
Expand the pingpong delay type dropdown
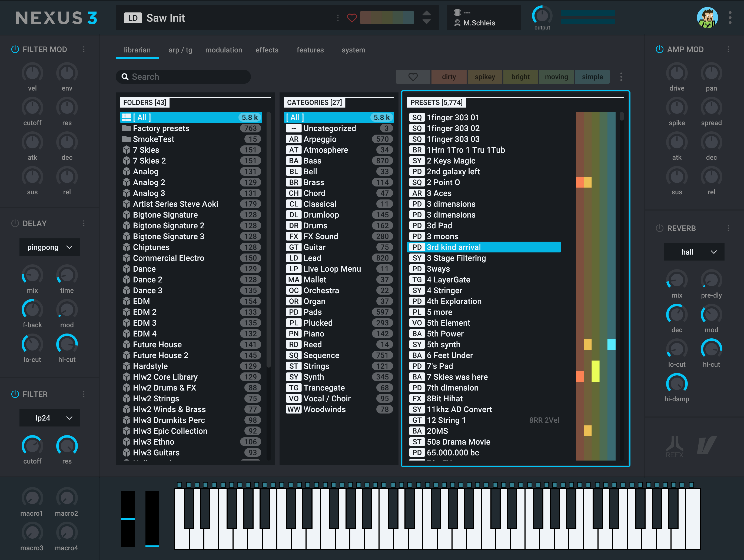coord(50,247)
